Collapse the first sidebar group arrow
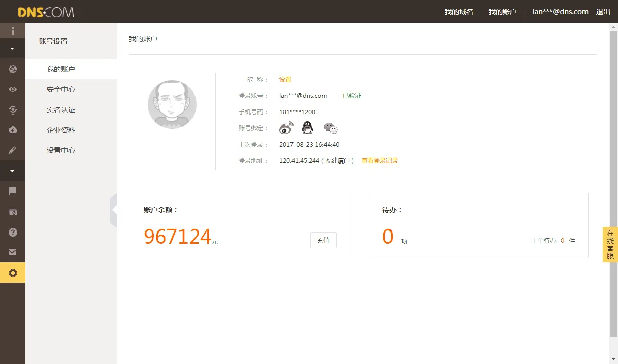Viewport: 618px width, 364px height. (x=13, y=49)
